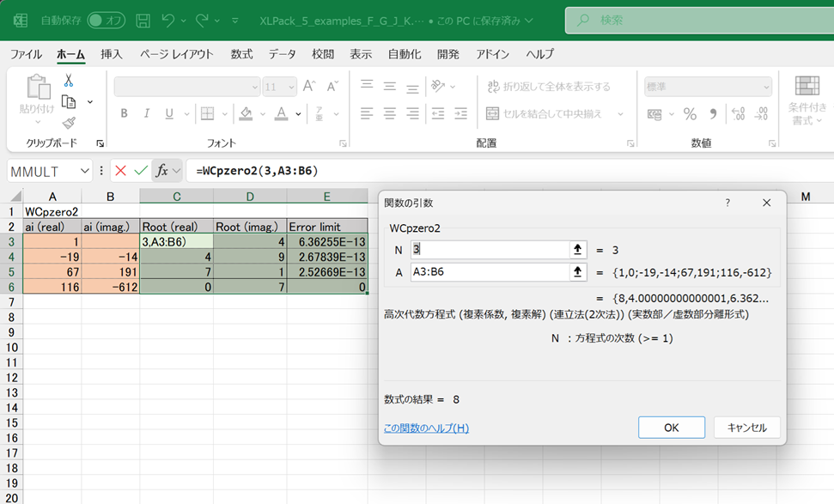Click the Select All corner triangle
This screenshot has height=504, width=834.
15,196
